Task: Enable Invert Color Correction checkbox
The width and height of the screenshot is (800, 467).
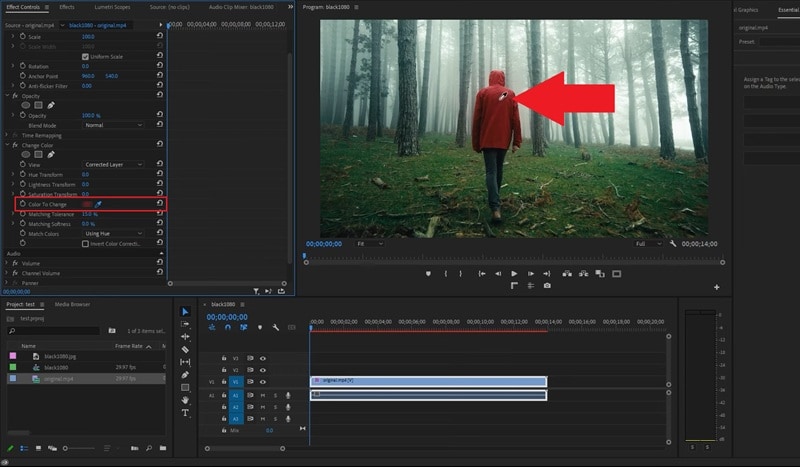Action: tap(85, 244)
